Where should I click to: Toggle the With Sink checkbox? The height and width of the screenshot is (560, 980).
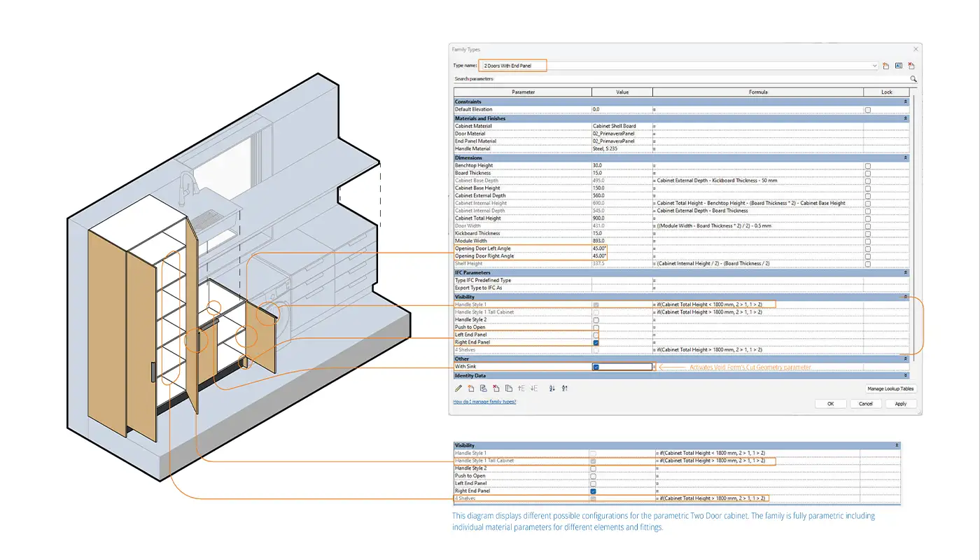[x=596, y=367]
